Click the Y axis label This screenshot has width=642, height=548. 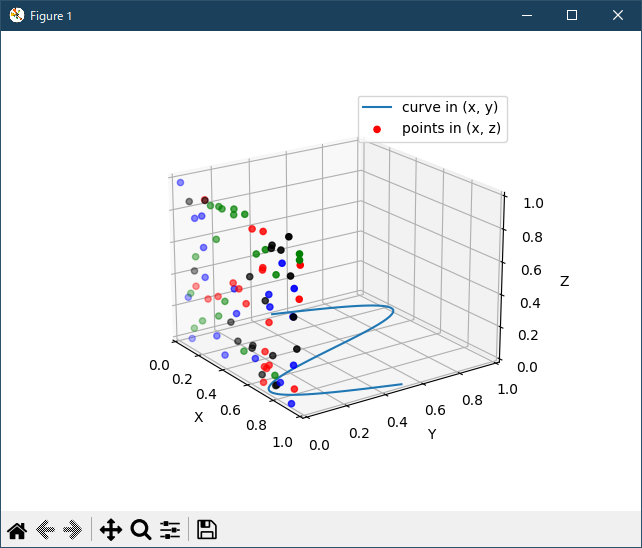click(x=432, y=434)
